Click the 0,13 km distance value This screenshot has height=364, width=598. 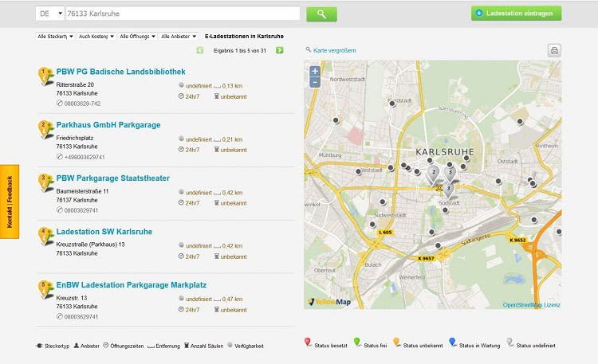click(232, 86)
